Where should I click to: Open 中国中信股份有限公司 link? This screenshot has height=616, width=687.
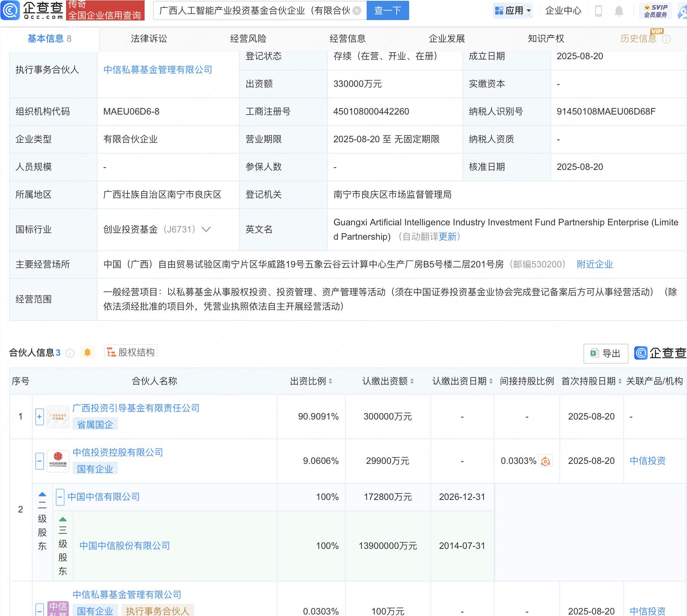point(124,546)
